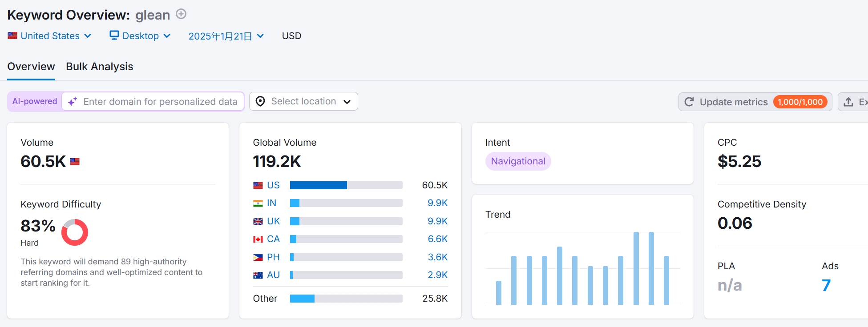This screenshot has height=327, width=868.
Task: Follow the UK country volume link
Action: tap(273, 221)
